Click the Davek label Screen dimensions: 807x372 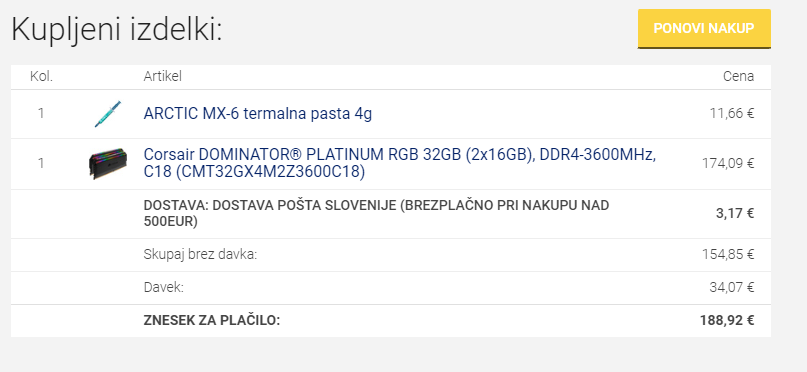tap(164, 287)
